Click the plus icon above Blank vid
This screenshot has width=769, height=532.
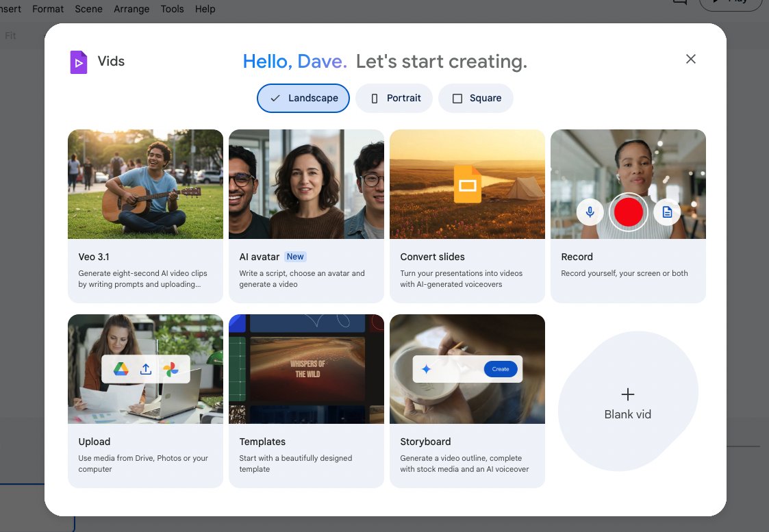pyautogui.click(x=628, y=394)
